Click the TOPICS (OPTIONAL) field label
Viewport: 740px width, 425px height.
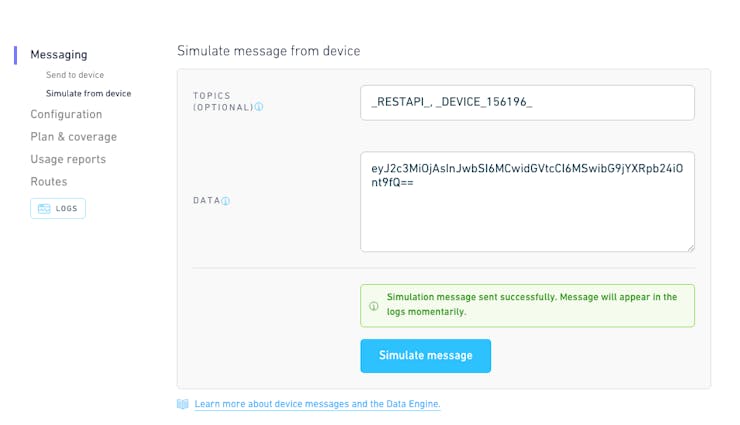tap(223, 101)
